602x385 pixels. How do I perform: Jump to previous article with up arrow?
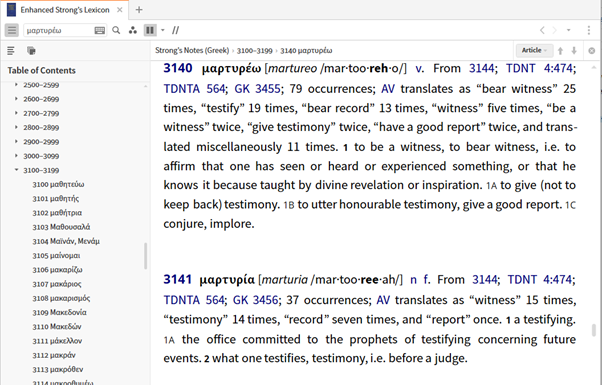tap(561, 51)
